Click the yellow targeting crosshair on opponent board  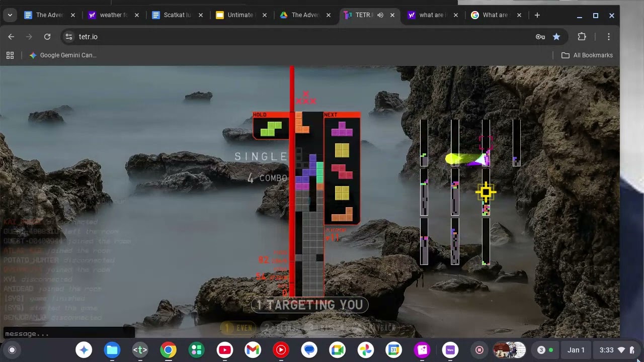click(486, 192)
